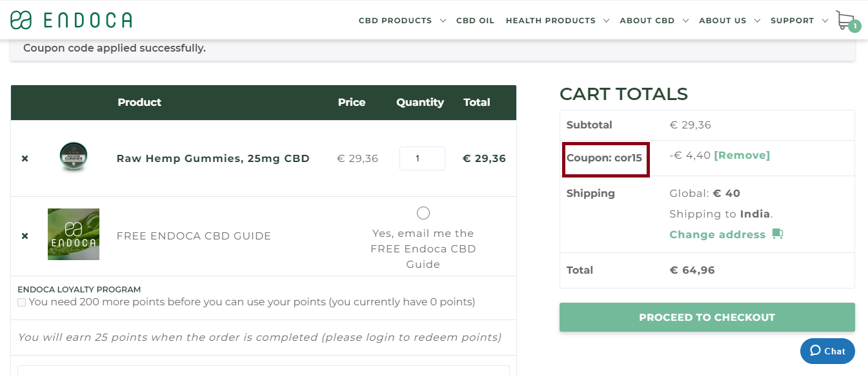The image size is (868, 375).
Task: Click the quantity input field
Action: click(x=422, y=158)
